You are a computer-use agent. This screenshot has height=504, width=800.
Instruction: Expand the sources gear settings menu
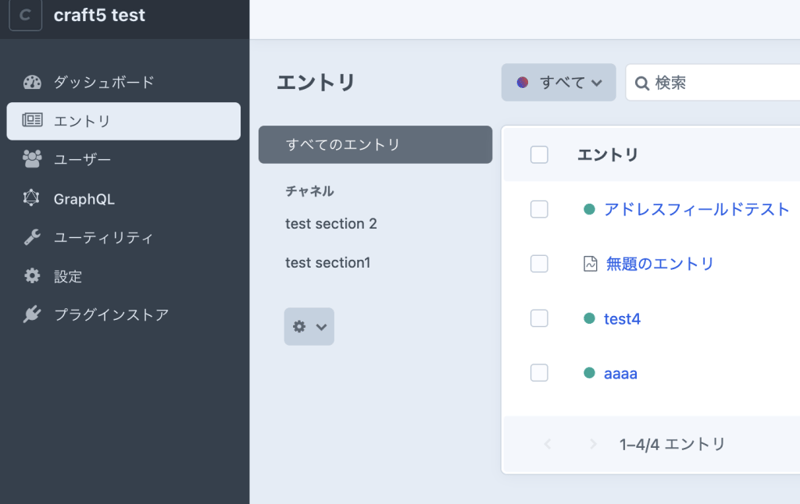308,326
